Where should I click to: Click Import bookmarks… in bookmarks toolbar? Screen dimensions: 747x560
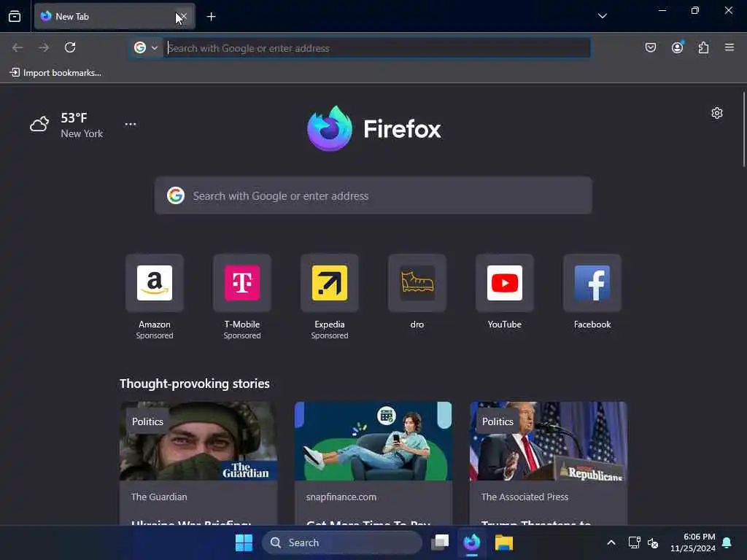(x=55, y=72)
